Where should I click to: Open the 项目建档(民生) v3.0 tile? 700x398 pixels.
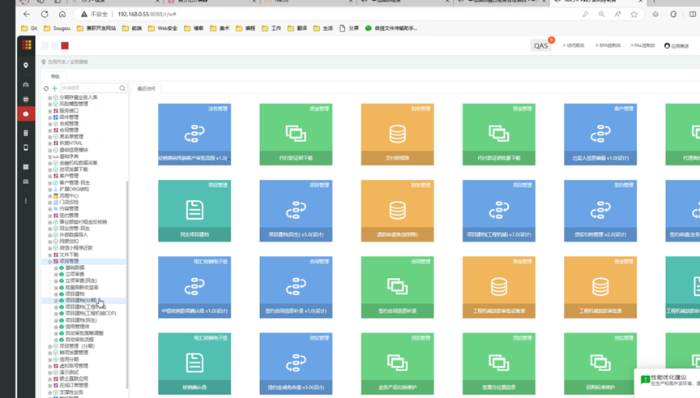(x=296, y=211)
